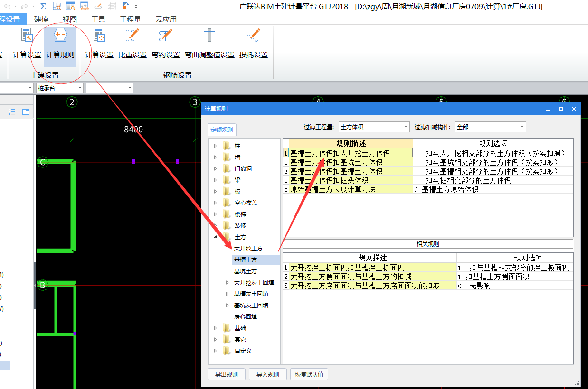Open the 比重设置 ribbon tool
This screenshot has width=588, height=389.
click(x=133, y=44)
